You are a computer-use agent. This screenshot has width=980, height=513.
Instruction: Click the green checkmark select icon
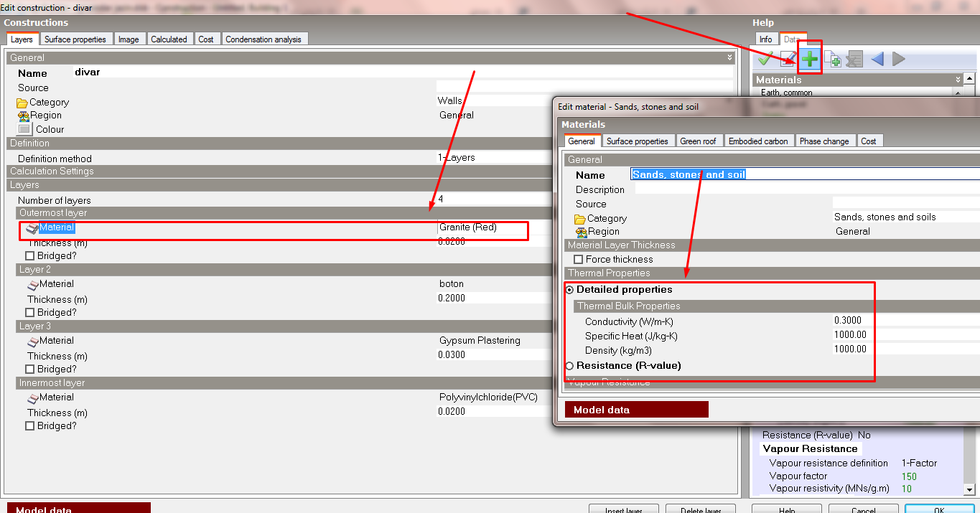coord(765,59)
